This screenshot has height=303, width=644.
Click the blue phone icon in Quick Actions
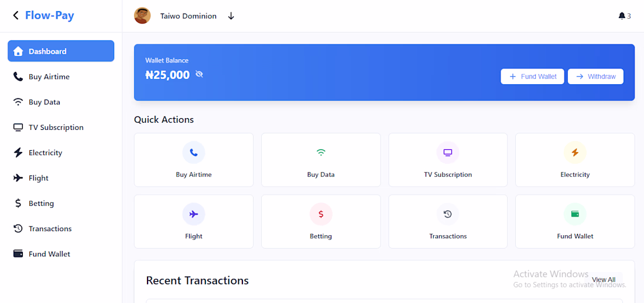194,152
